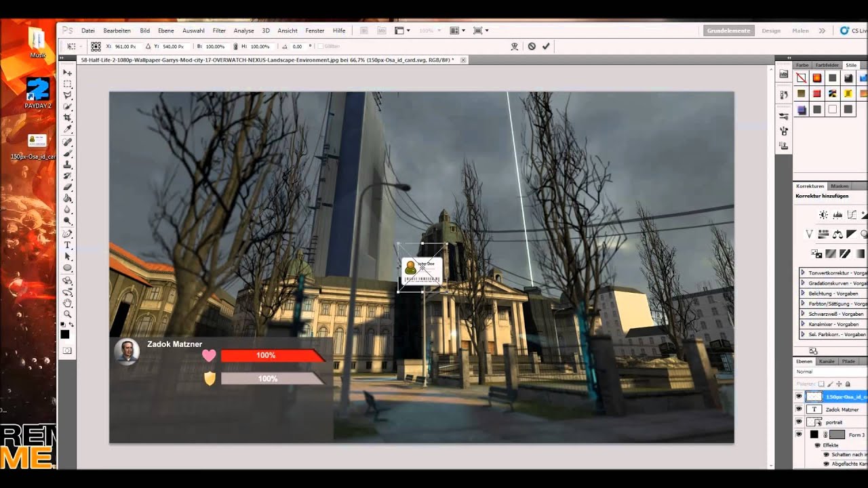Toggle the link between width and height
868x488 pixels.
(235, 46)
